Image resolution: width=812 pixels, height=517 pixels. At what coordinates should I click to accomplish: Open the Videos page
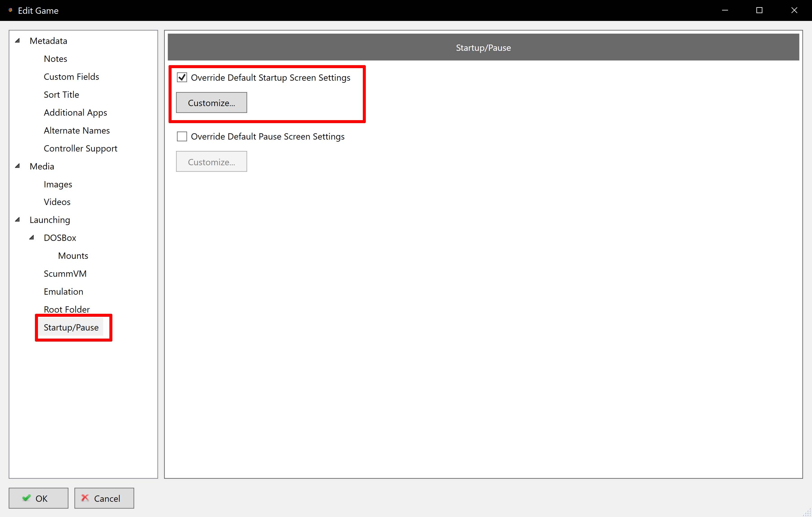(x=57, y=202)
